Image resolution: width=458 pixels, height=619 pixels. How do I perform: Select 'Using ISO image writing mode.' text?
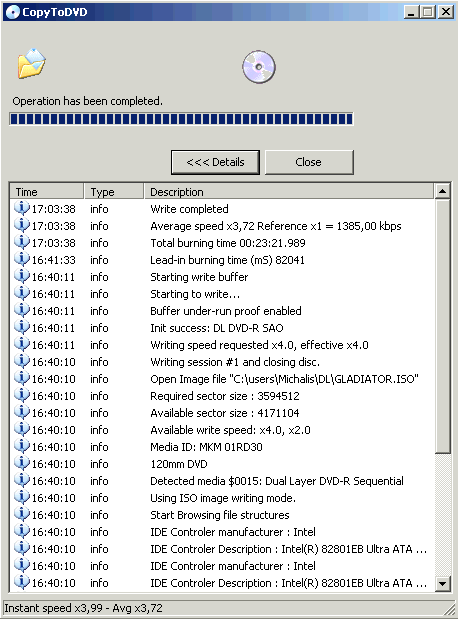[x=223, y=498]
